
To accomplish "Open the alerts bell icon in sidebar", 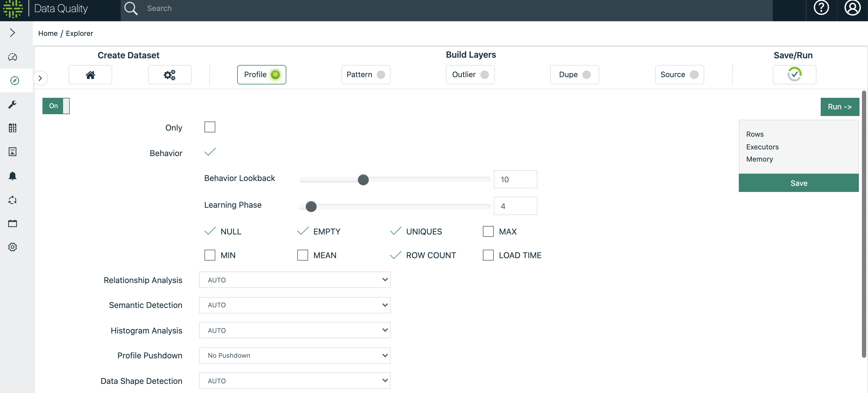I will tap(12, 176).
